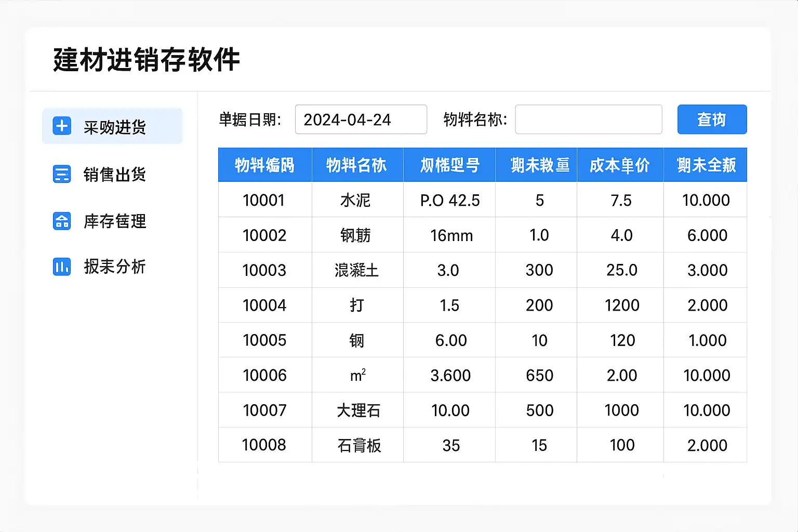
Task: Open the 采购进货 menu item
Action: click(x=112, y=126)
